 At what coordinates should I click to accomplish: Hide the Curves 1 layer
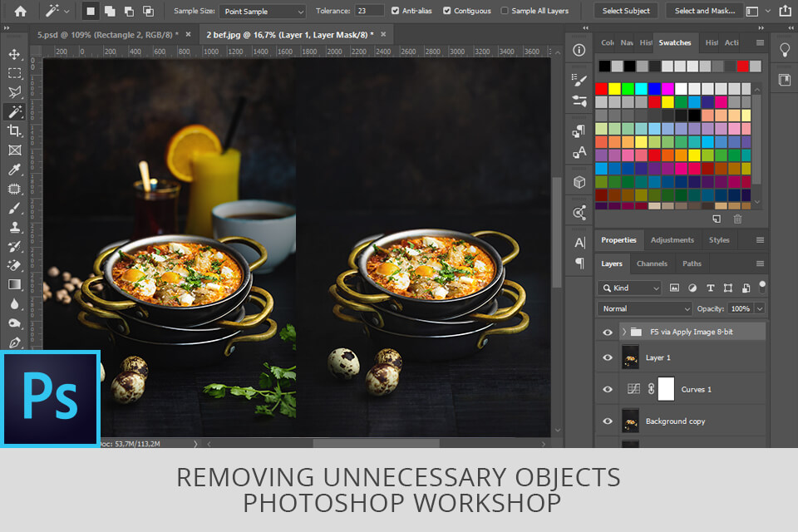click(608, 389)
